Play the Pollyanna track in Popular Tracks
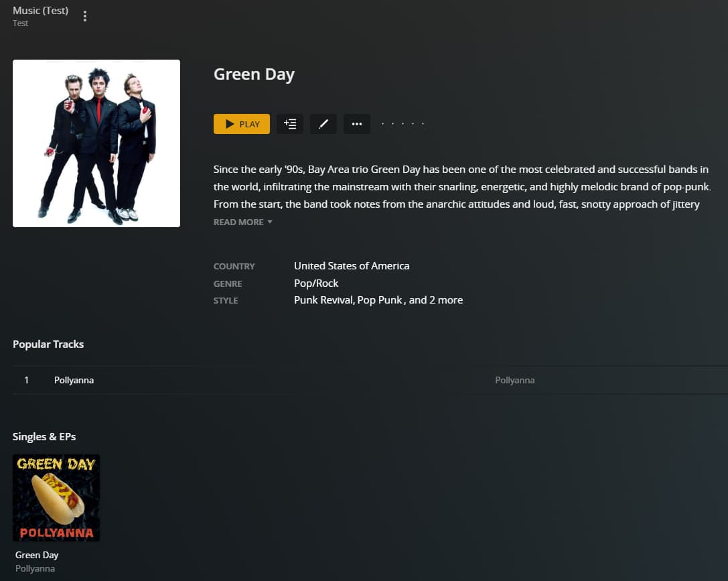728x581 pixels. [74, 380]
